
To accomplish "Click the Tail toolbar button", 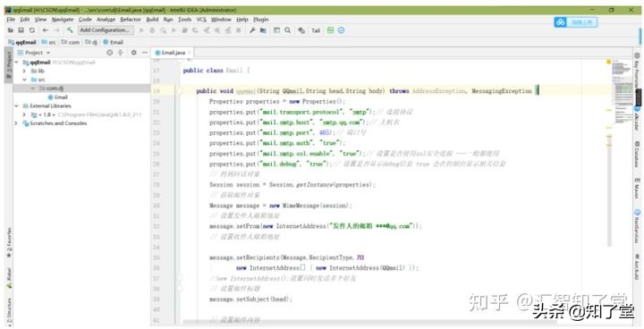I will coord(316,30).
